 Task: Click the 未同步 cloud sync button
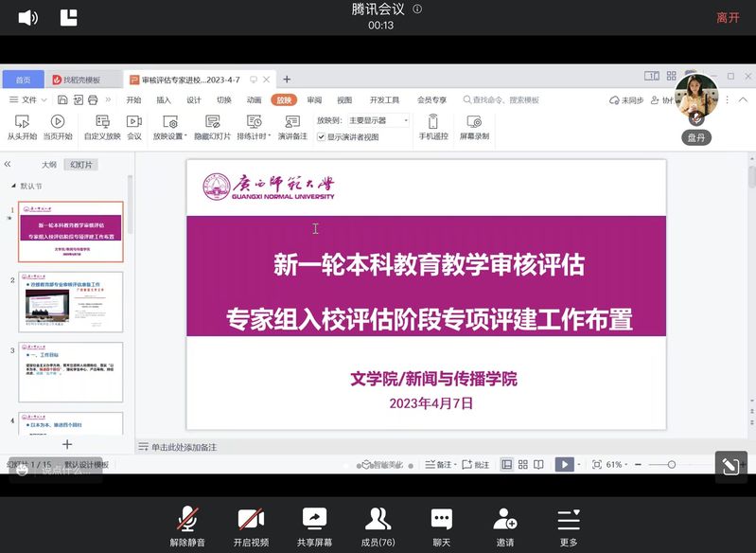pos(626,100)
